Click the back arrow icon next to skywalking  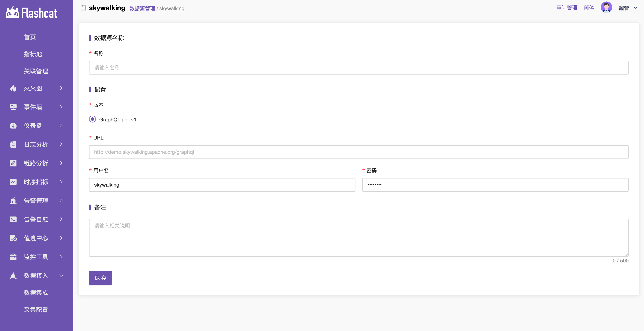[x=84, y=8]
